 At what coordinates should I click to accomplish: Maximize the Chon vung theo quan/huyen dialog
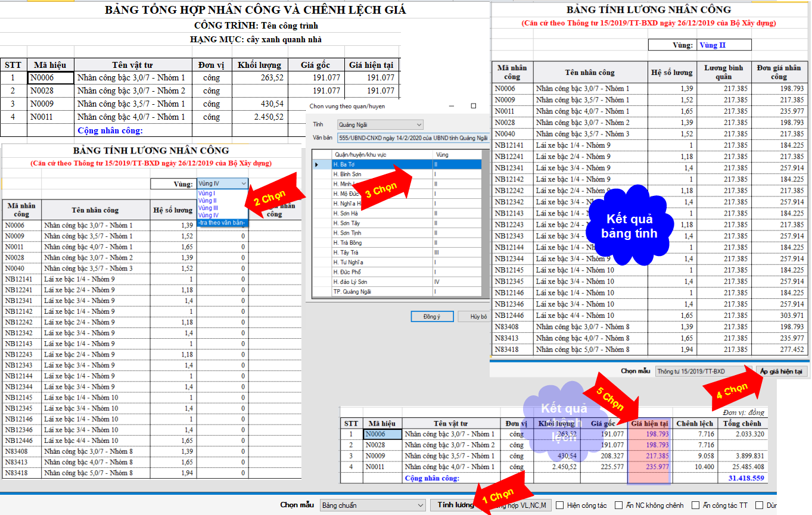coord(474,106)
